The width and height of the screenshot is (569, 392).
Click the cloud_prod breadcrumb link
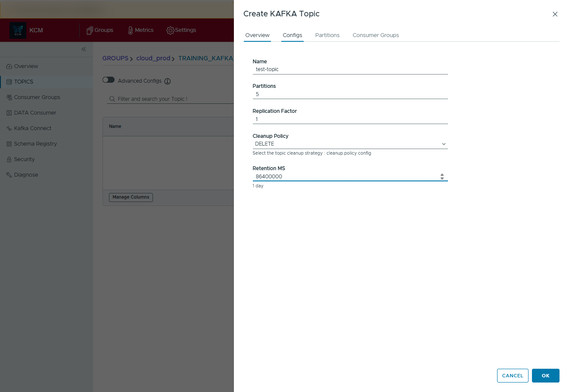click(x=153, y=58)
